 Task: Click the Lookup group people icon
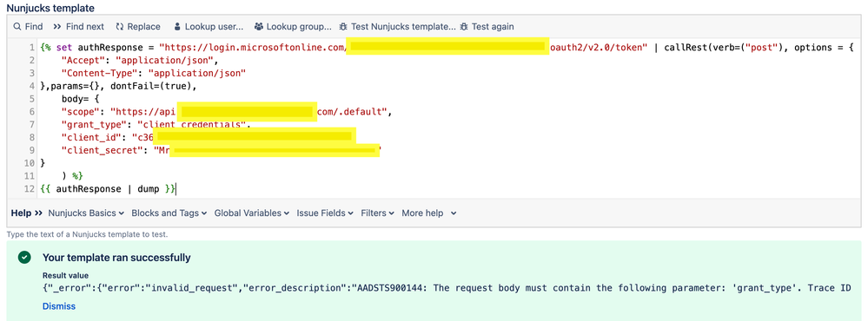pos(259,27)
